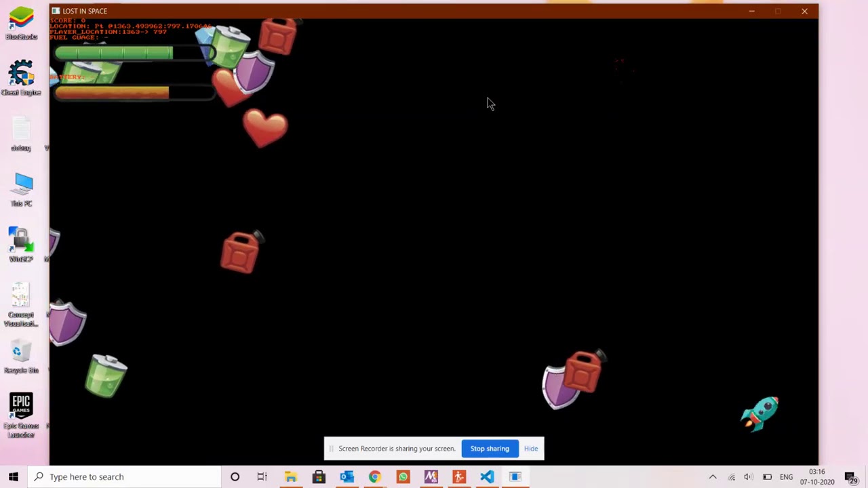Select the Cheat Engine desktop icon
The image size is (868, 488).
click(x=21, y=78)
